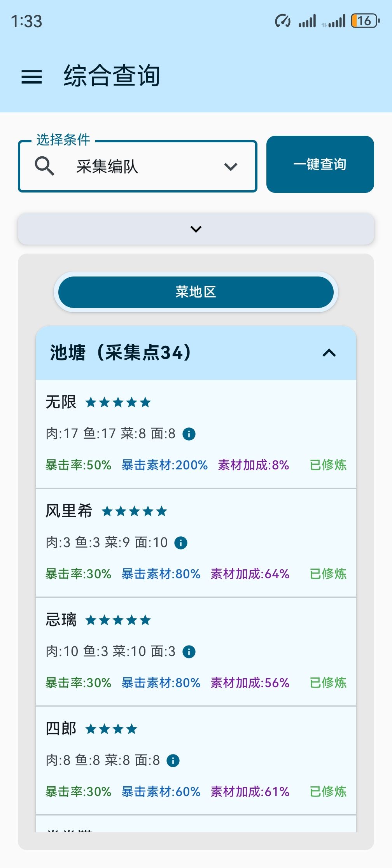Tap the speed gauge status icon
Image resolution: width=392 pixels, height=868 pixels.
tap(282, 21)
